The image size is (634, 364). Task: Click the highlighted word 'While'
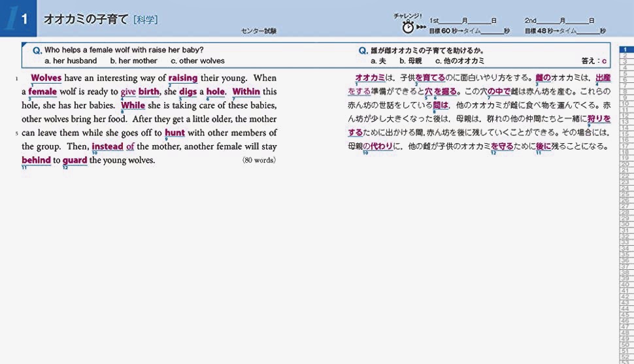click(133, 105)
